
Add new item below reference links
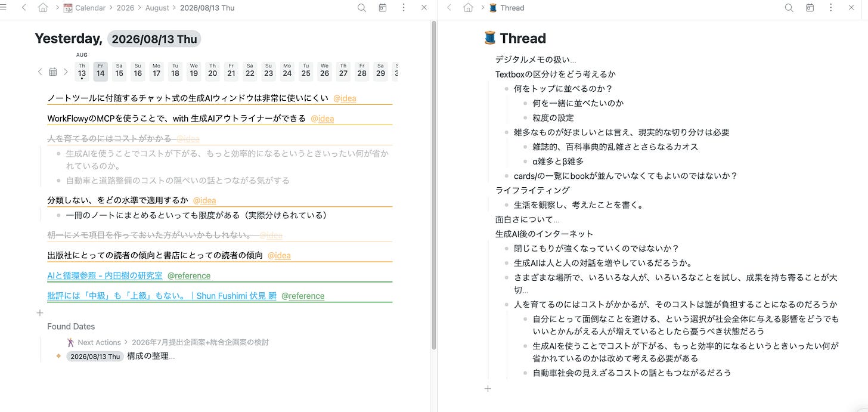[40, 312]
